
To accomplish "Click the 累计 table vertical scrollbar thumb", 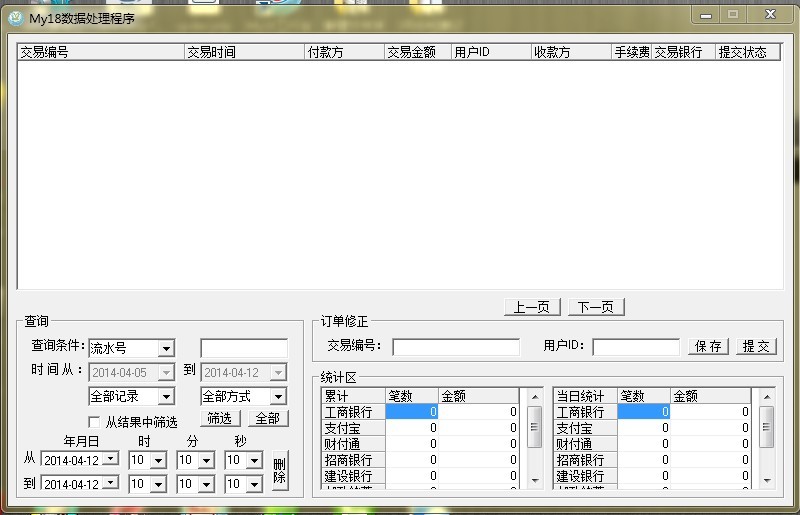I will (x=534, y=427).
